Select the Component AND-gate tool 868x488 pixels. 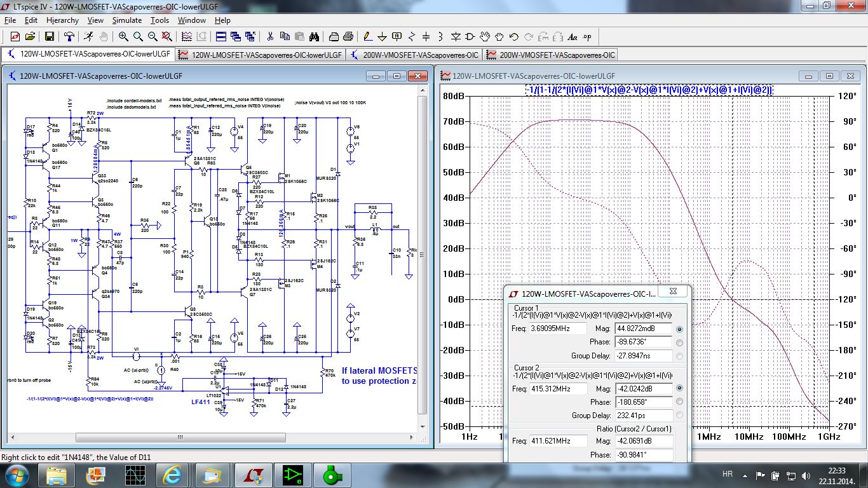point(470,36)
